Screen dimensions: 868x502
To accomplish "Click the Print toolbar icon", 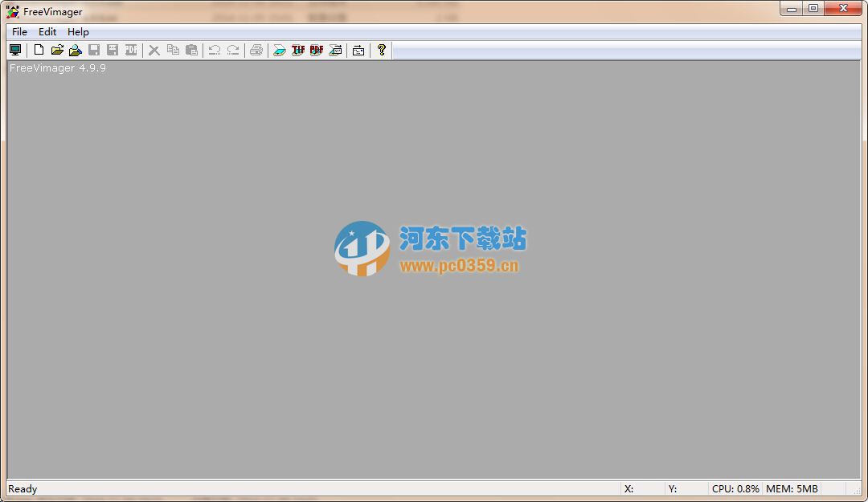I will click(x=256, y=50).
